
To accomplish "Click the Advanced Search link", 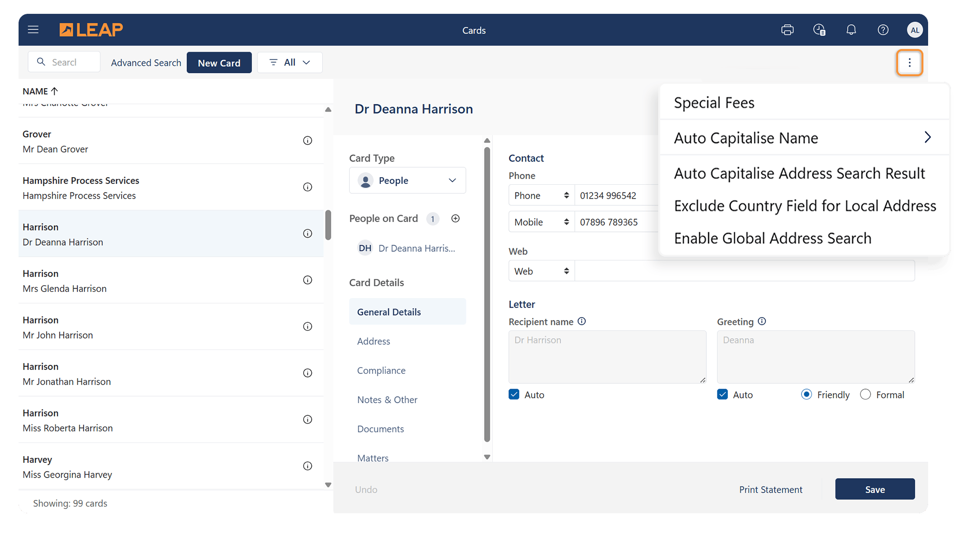I will point(146,63).
